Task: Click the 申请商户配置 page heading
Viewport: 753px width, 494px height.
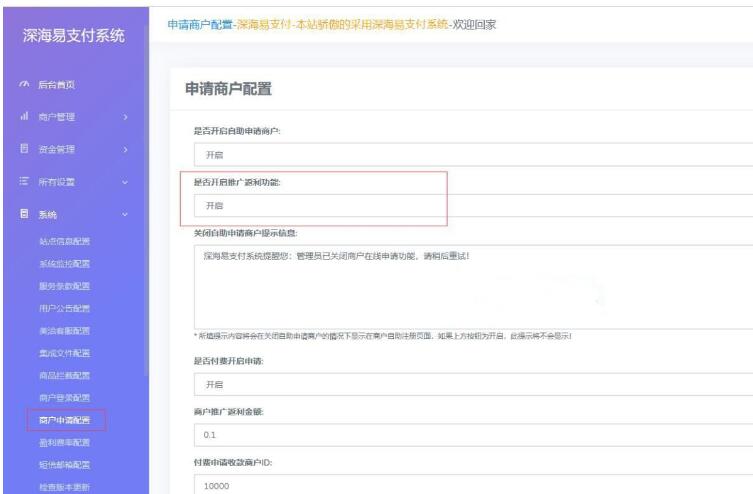Action: (228, 89)
